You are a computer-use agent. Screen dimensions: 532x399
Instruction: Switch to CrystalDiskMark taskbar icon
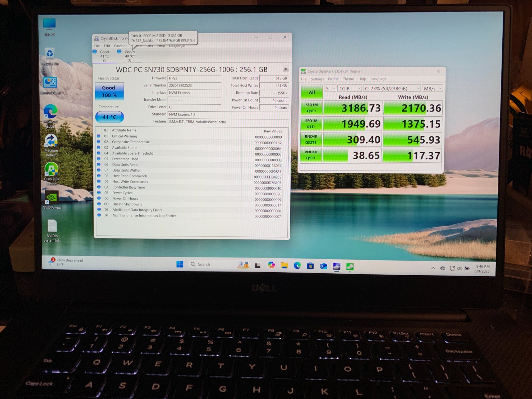pos(350,267)
